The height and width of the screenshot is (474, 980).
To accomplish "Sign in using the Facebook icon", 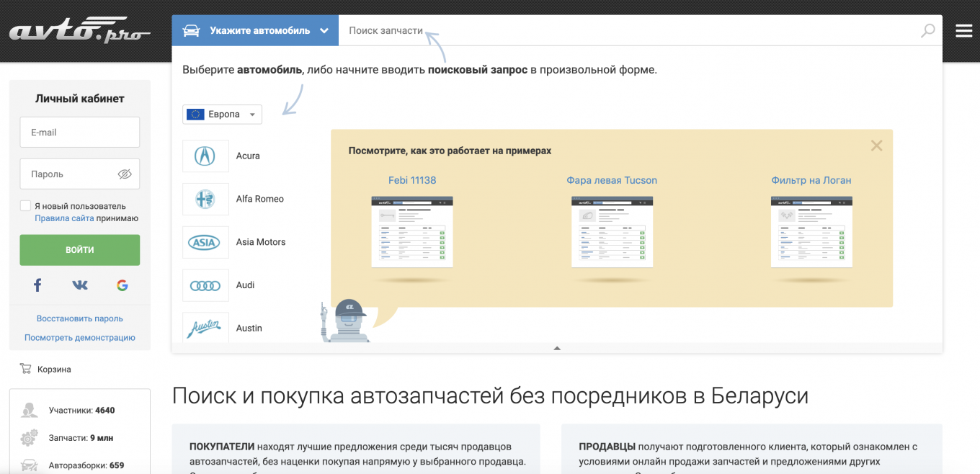I will pos(37,285).
